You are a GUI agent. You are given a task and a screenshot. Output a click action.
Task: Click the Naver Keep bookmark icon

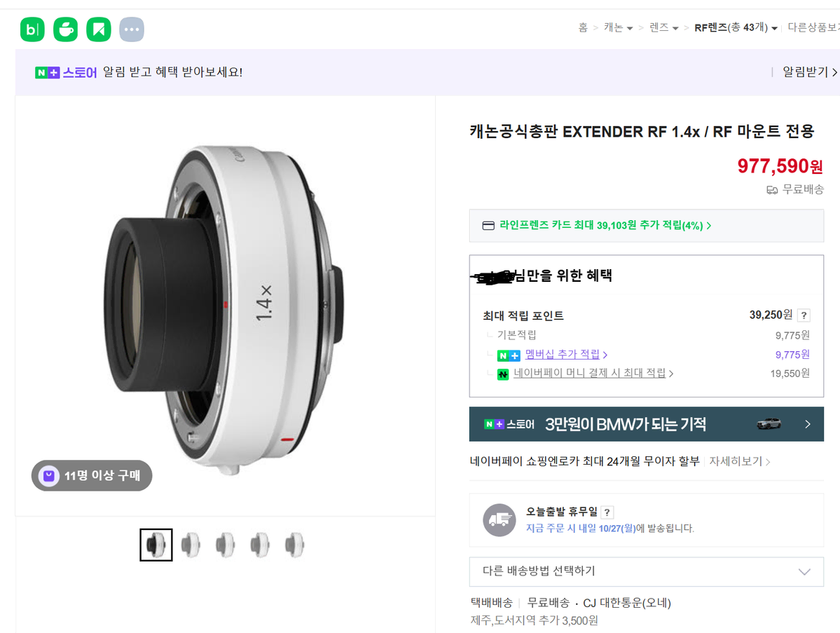pos(99,29)
